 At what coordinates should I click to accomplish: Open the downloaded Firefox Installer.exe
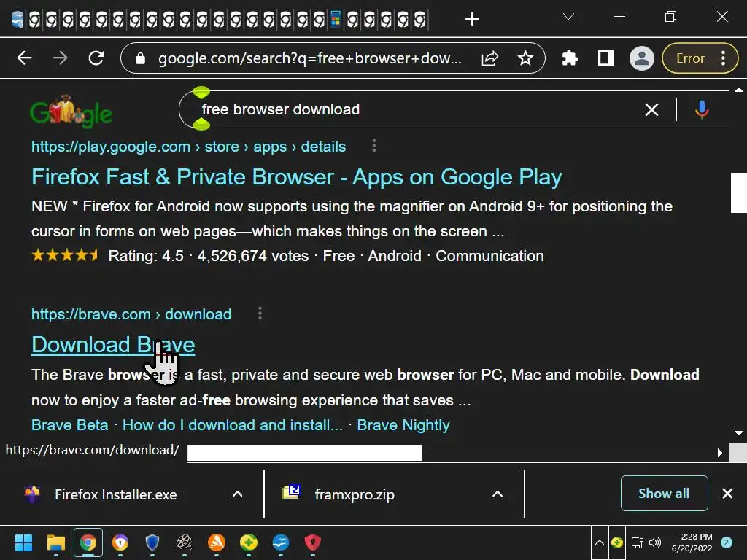115,494
